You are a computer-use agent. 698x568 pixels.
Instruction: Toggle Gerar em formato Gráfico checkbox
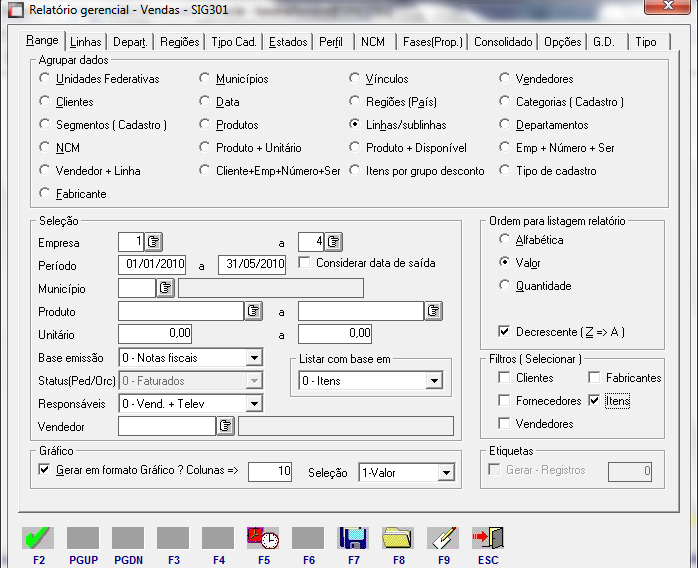pyautogui.click(x=45, y=470)
